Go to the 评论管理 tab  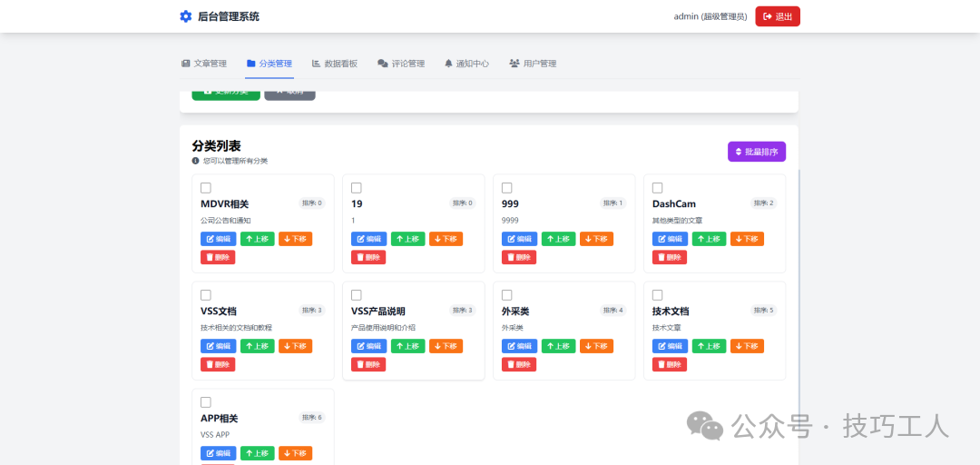pyautogui.click(x=401, y=64)
